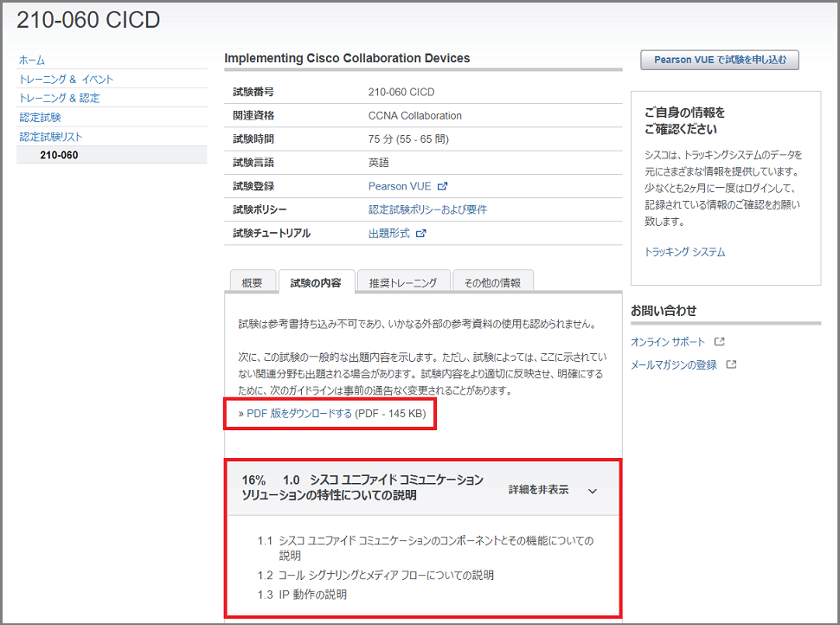Click PDF 版をダウンロードする link
The image size is (840, 625).
click(x=299, y=413)
